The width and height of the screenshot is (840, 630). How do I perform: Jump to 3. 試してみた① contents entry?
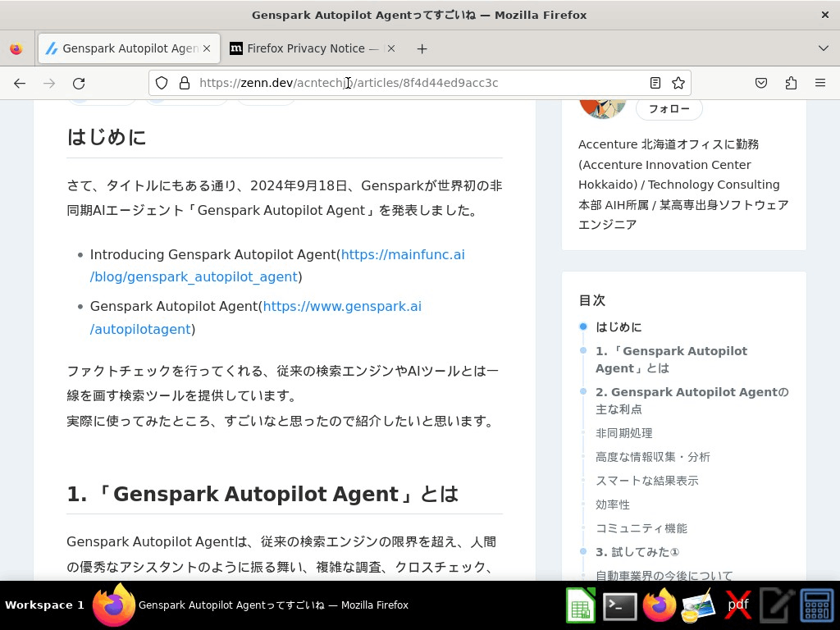coord(637,552)
